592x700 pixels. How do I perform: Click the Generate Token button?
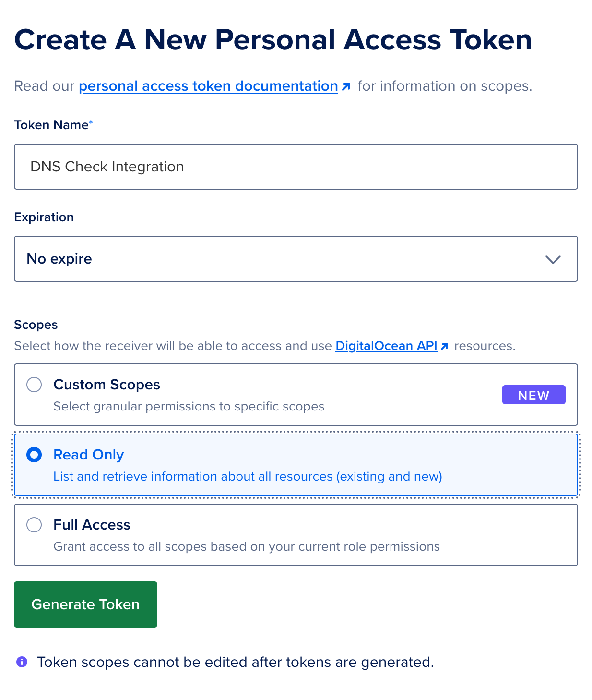(x=85, y=604)
